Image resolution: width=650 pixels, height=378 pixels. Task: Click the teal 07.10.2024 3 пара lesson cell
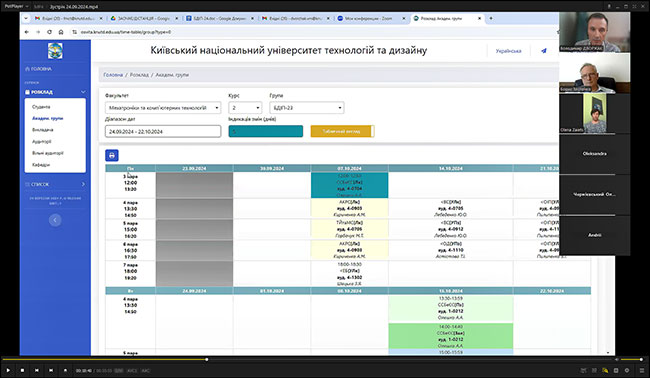(x=349, y=185)
